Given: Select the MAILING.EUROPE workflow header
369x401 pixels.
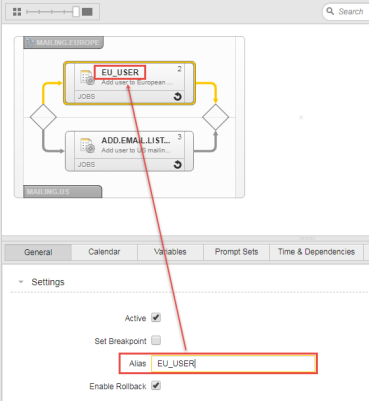Looking at the screenshot, I should (63, 43).
